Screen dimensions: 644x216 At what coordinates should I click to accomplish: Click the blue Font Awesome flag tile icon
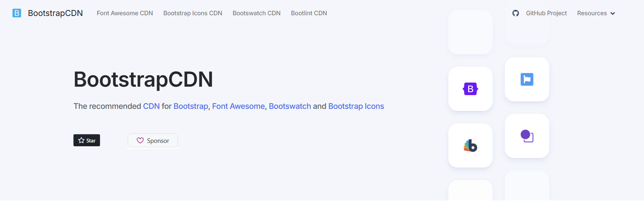527,79
